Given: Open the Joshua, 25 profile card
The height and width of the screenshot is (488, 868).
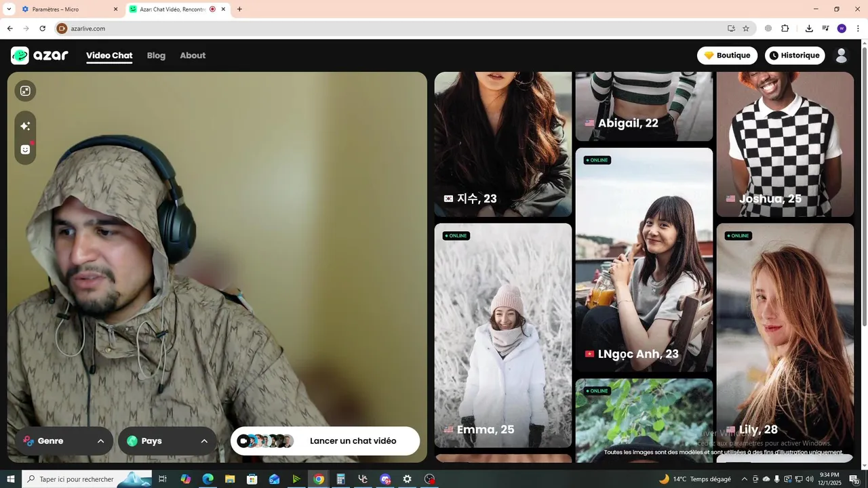Looking at the screenshot, I should [785, 144].
